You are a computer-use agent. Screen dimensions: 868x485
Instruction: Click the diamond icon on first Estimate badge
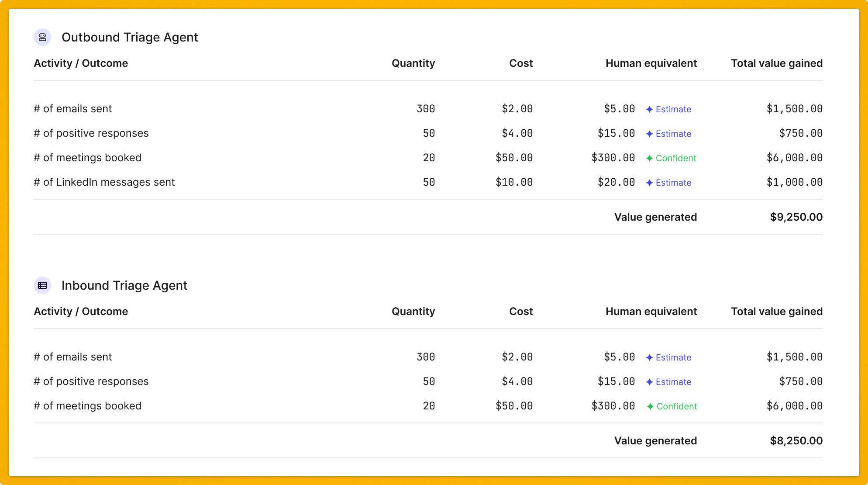tap(649, 109)
